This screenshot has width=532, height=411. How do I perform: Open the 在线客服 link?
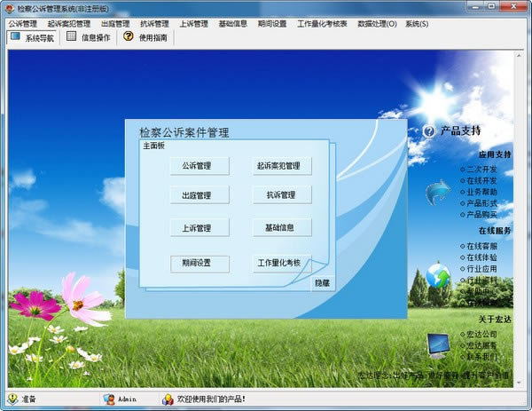click(481, 245)
